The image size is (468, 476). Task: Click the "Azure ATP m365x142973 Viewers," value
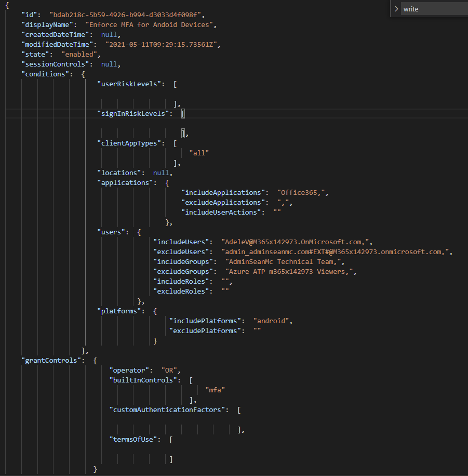pos(291,271)
